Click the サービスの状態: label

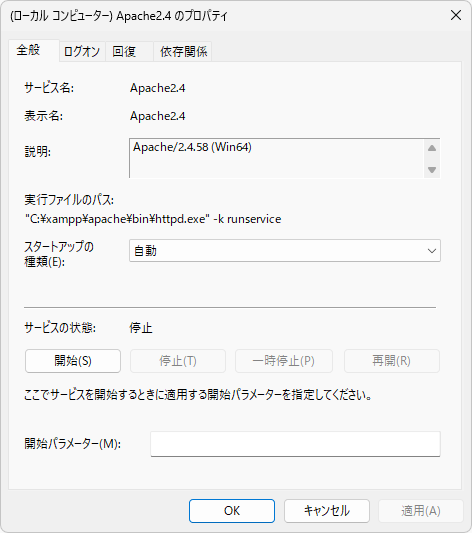pyautogui.click(x=60, y=328)
